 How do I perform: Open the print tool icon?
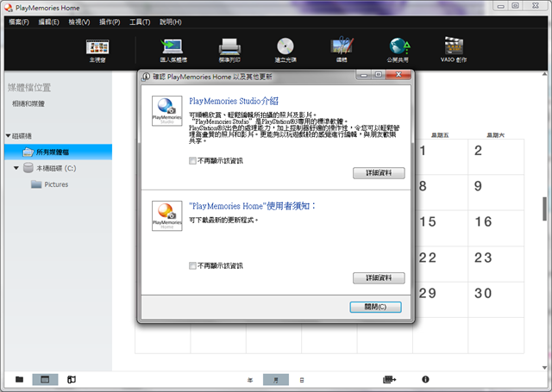point(229,47)
